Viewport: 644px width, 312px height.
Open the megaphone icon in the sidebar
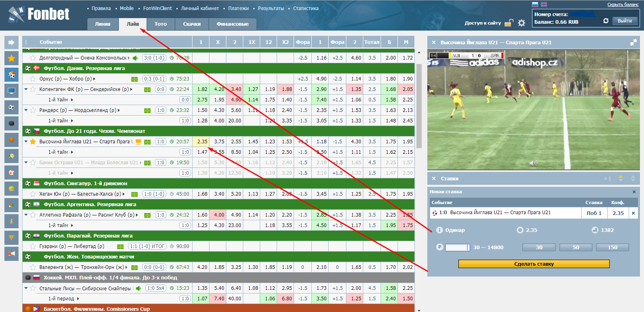tap(11, 254)
